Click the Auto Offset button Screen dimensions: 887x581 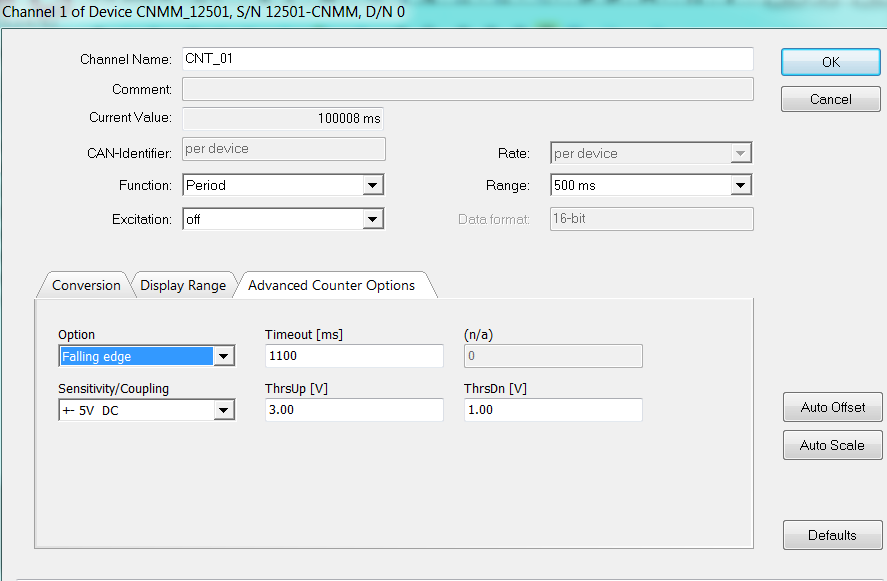pyautogui.click(x=832, y=408)
